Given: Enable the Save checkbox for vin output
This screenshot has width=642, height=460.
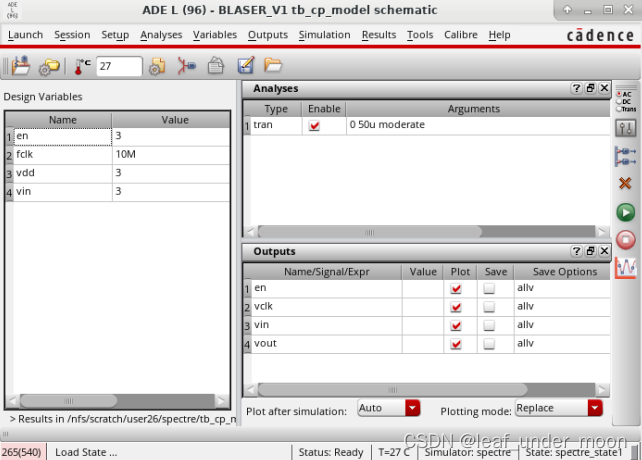Looking at the screenshot, I should [489, 325].
